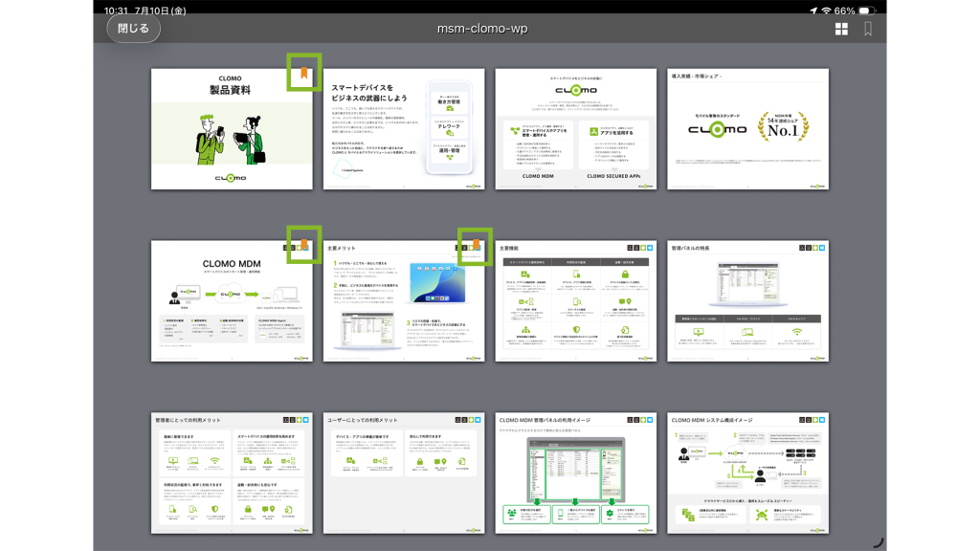
Task: Toggle bookmark on 主要メリット page thumbnail
Action: coord(476,244)
